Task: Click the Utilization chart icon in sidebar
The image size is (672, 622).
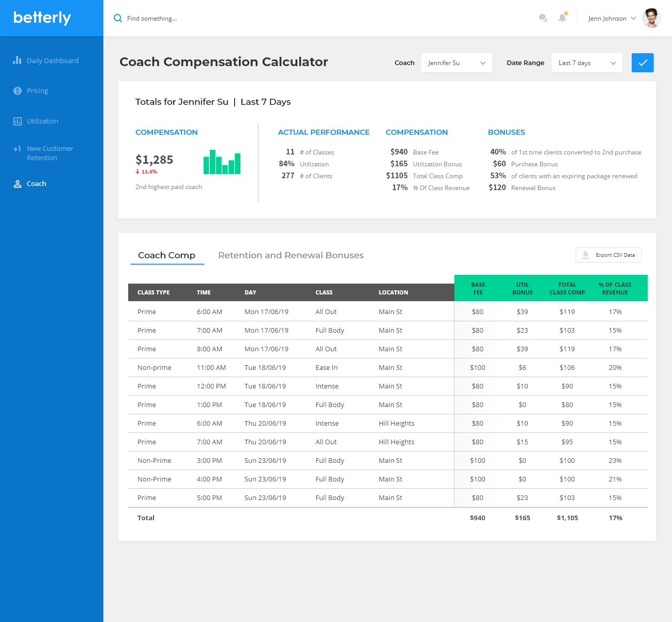Action: 17,121
